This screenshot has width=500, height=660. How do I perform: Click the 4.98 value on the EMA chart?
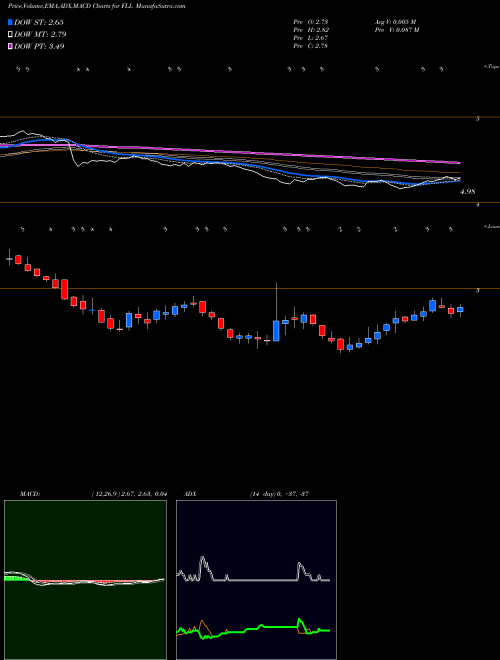(468, 192)
